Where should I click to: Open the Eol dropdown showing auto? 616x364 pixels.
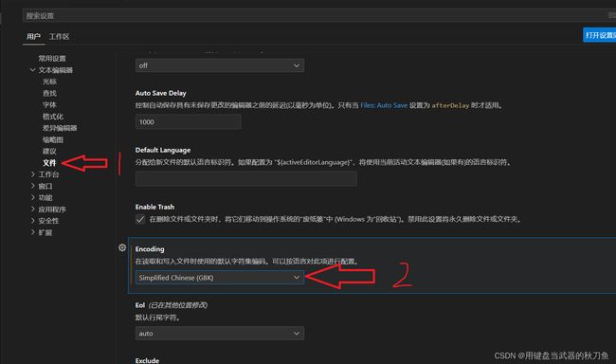click(220, 334)
